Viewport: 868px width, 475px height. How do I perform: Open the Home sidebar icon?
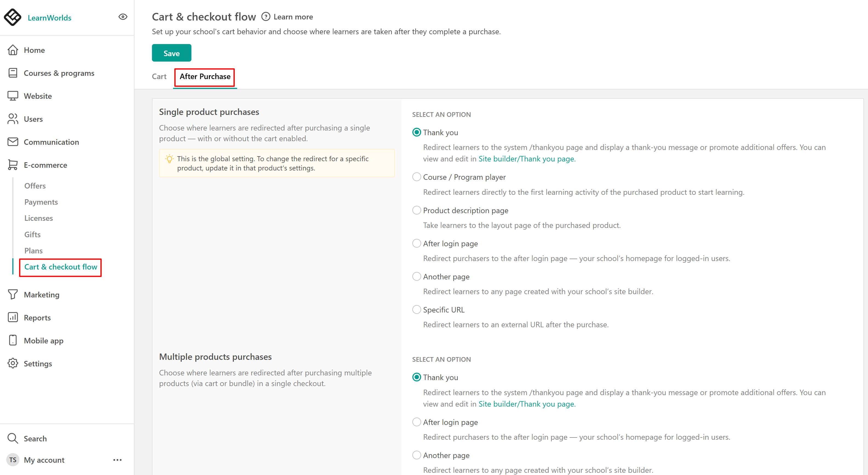click(13, 50)
